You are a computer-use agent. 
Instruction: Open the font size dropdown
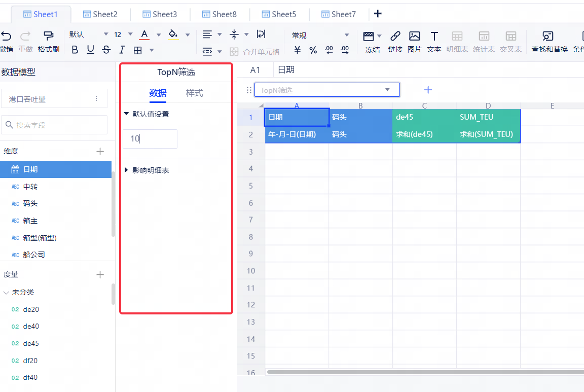(x=130, y=34)
